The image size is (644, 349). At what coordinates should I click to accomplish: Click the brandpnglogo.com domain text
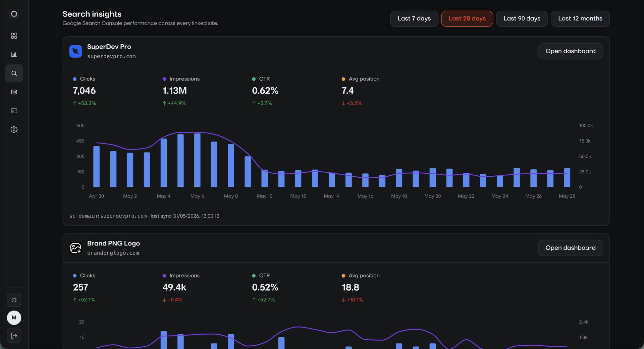pos(113,253)
